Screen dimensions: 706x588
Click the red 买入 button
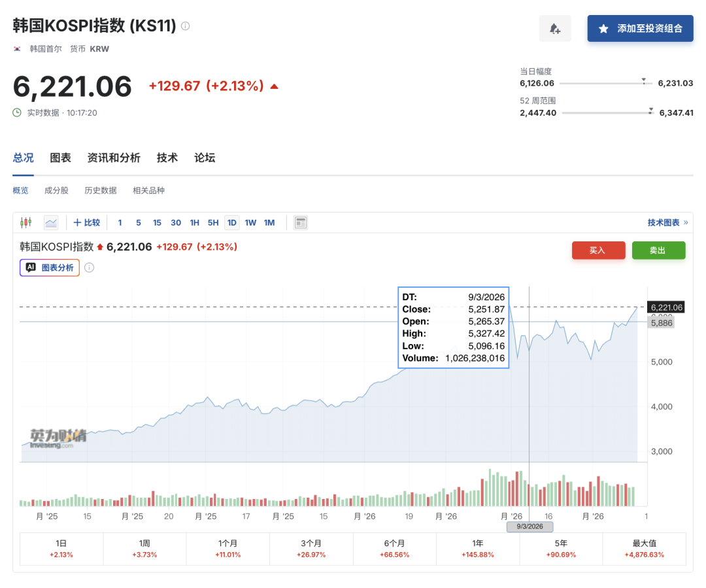(598, 251)
